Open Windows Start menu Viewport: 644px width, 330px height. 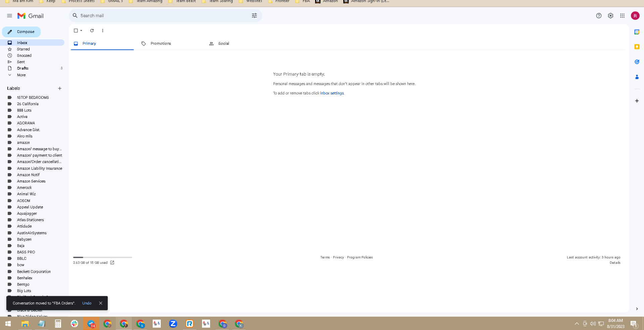click(8, 324)
